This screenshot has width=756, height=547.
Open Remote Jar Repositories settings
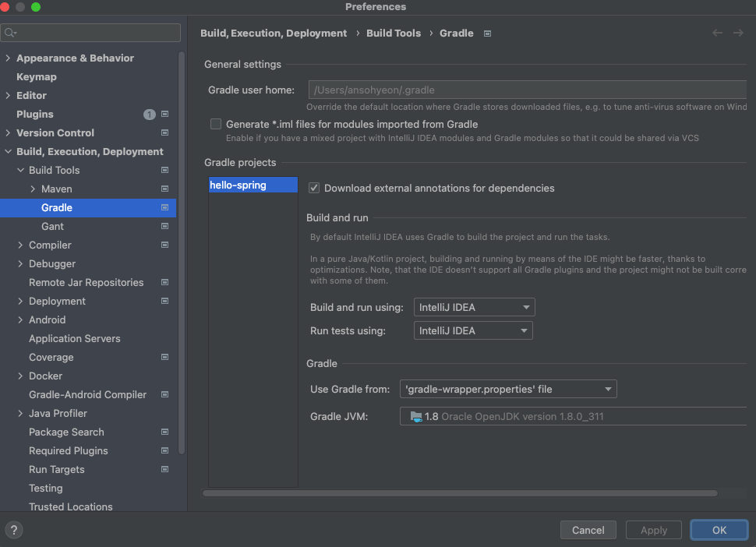coord(88,282)
